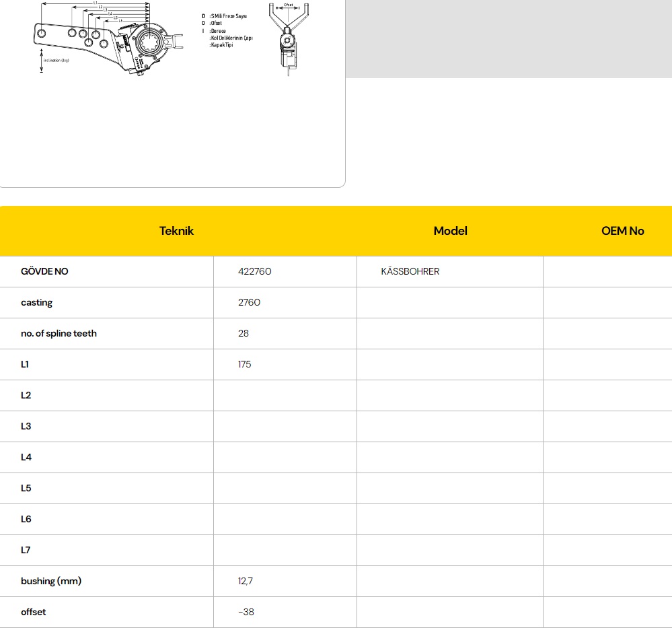
Task: Click the GÖVDE NO row label
Action: pos(44,271)
